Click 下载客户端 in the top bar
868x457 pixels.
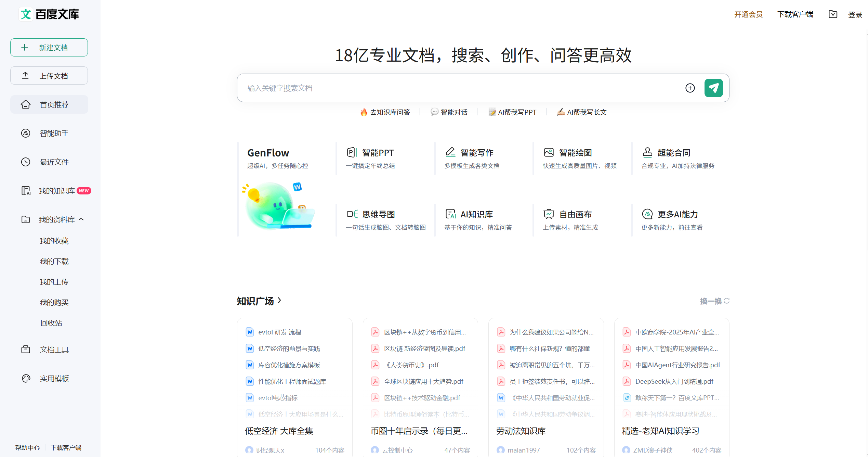click(x=795, y=14)
